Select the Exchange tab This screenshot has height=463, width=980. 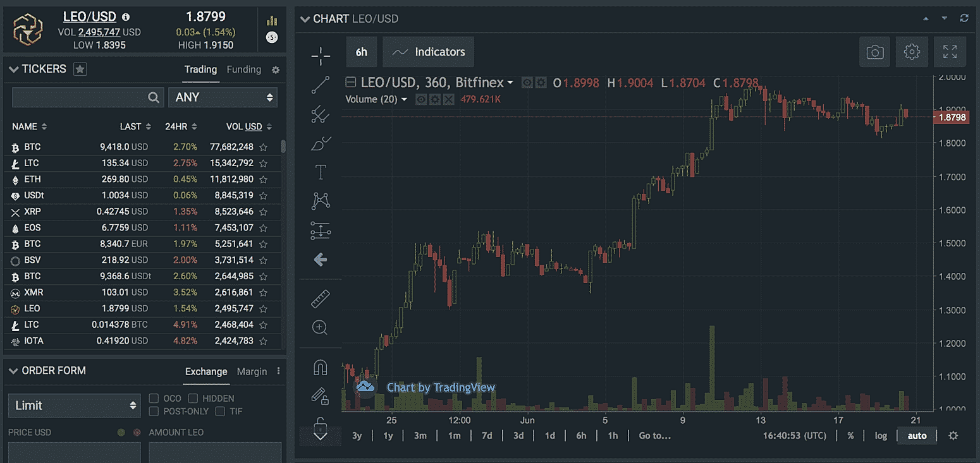[x=206, y=371]
